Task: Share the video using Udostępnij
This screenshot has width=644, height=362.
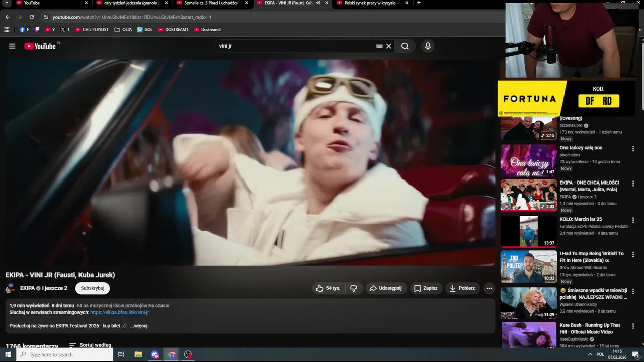Action: click(x=385, y=288)
